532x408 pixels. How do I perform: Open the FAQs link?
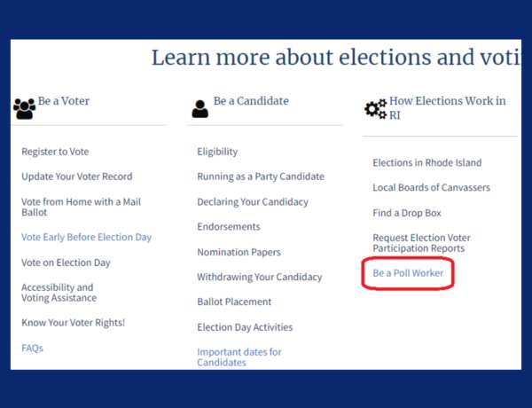click(32, 349)
